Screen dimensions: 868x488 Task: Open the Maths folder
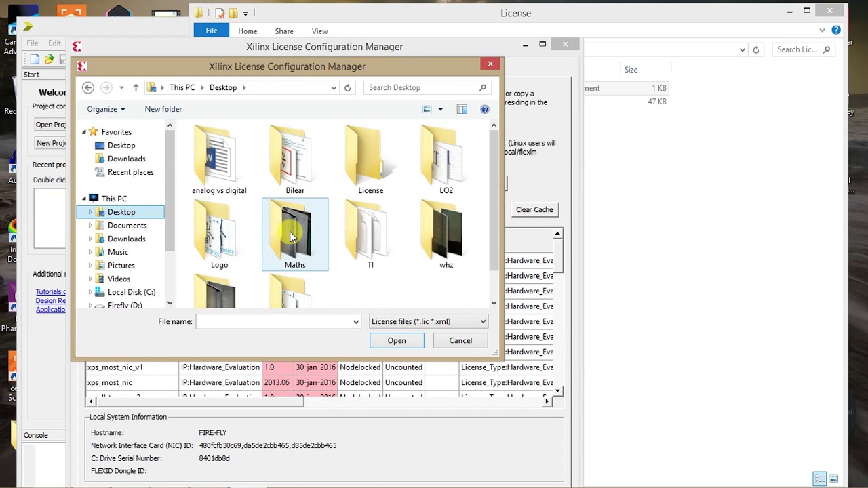coord(295,235)
